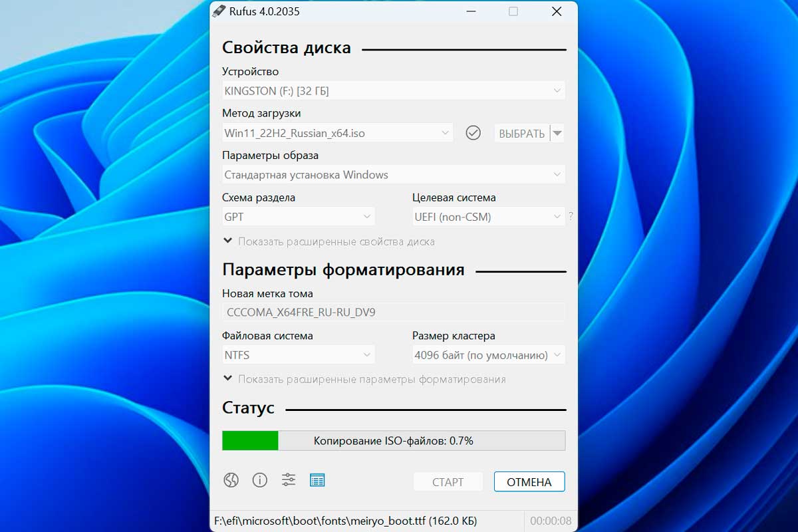Click the Свойства диска heading
The width and height of the screenshot is (798, 532).
pyautogui.click(x=287, y=48)
